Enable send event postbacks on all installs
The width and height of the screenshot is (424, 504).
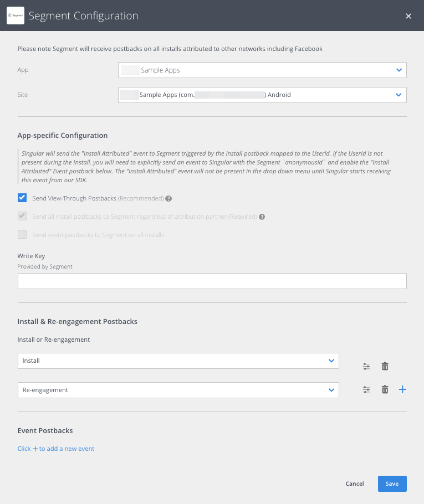(22, 234)
